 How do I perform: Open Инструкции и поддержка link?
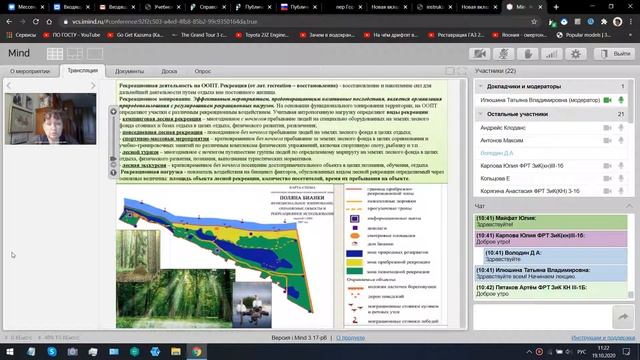click(x=603, y=338)
